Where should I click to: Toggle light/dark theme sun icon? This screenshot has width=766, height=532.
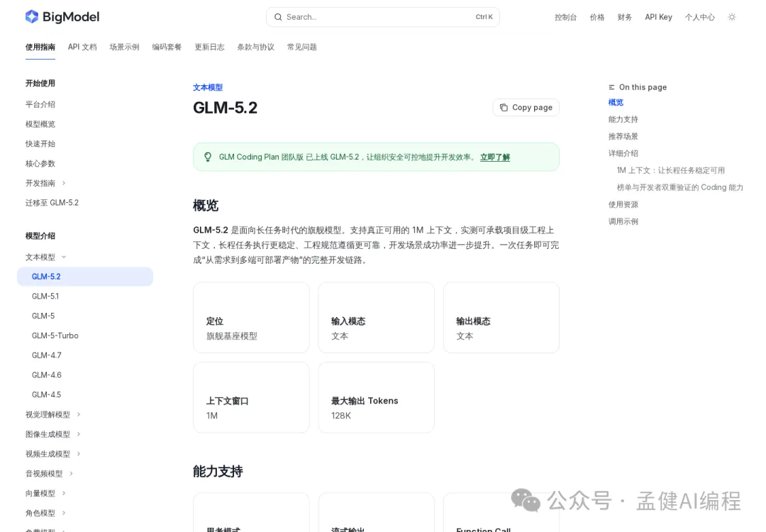pyautogui.click(x=732, y=17)
